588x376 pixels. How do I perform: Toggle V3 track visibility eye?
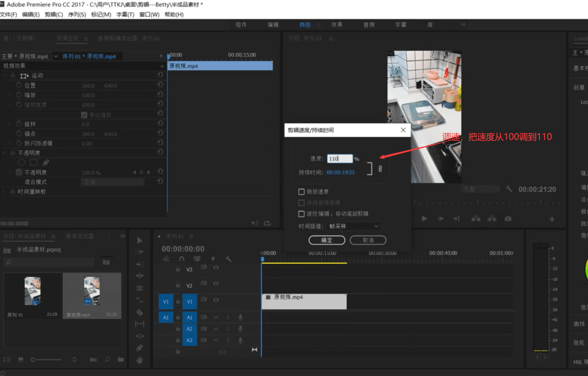coord(216,267)
